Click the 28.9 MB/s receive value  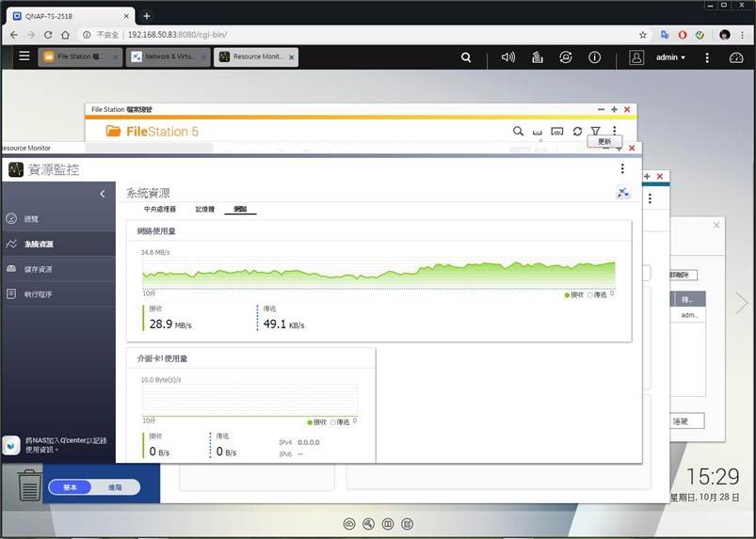(170, 325)
